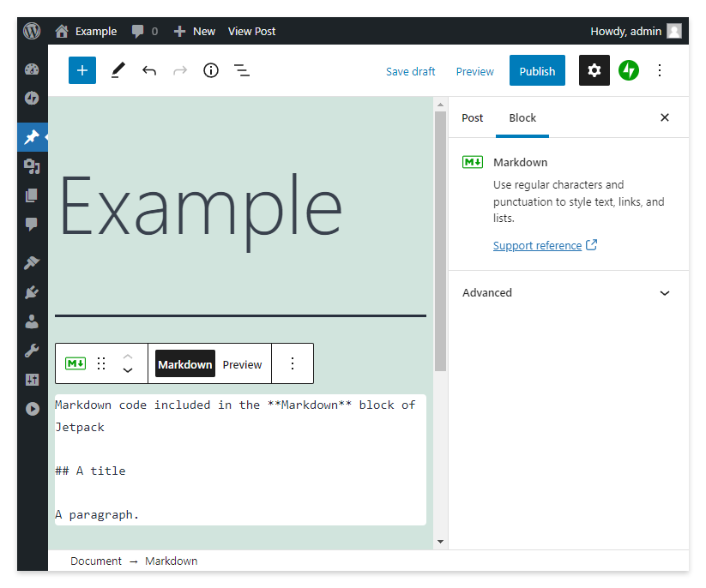Click the blue Add block plus button
Image resolution: width=706 pixels, height=588 pixels.
click(x=82, y=71)
